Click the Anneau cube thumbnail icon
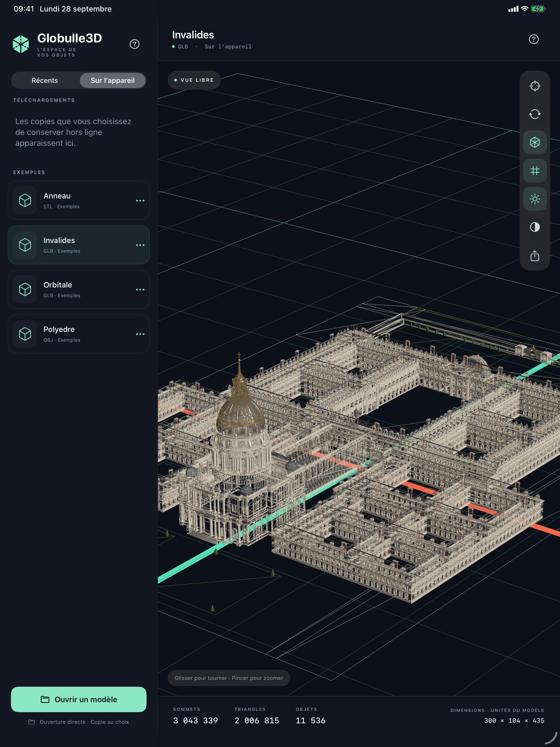This screenshot has width=560, height=747. 25,200
